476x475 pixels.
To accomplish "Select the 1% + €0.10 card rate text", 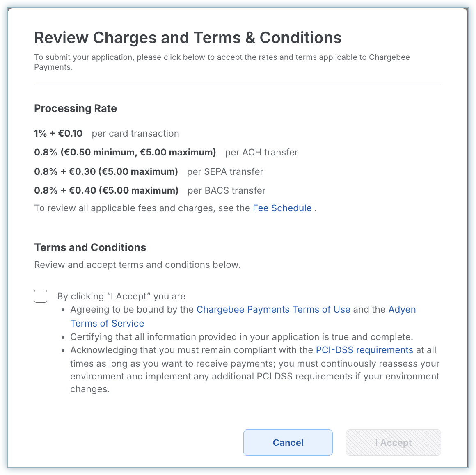I will tap(58, 133).
